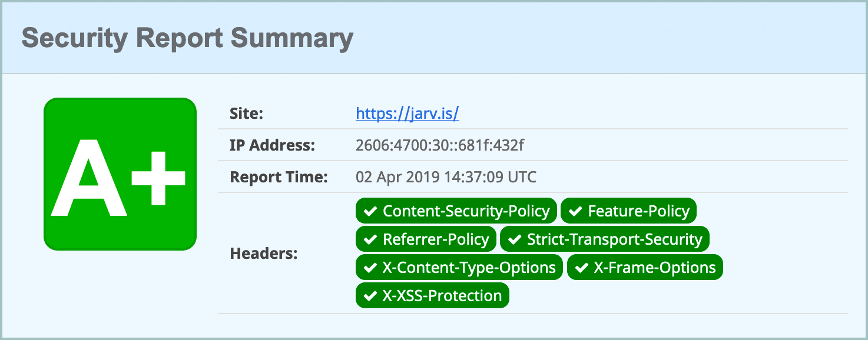868x340 pixels.
Task: Open the https://jarv.is/ site link
Action: (408, 114)
